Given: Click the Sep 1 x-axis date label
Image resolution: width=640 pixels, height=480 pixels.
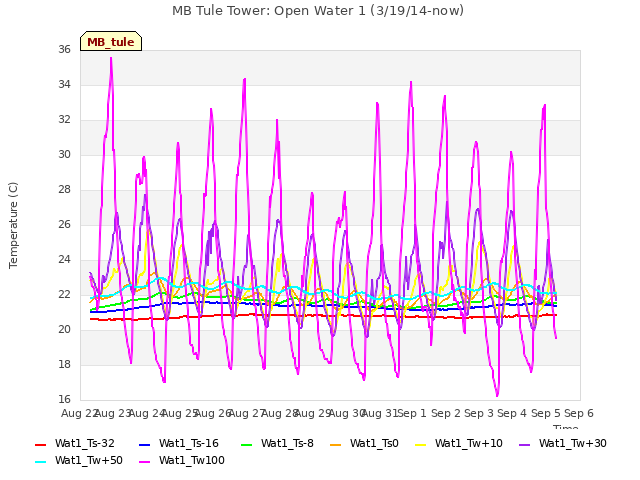Looking at the screenshot, I should (412, 413).
